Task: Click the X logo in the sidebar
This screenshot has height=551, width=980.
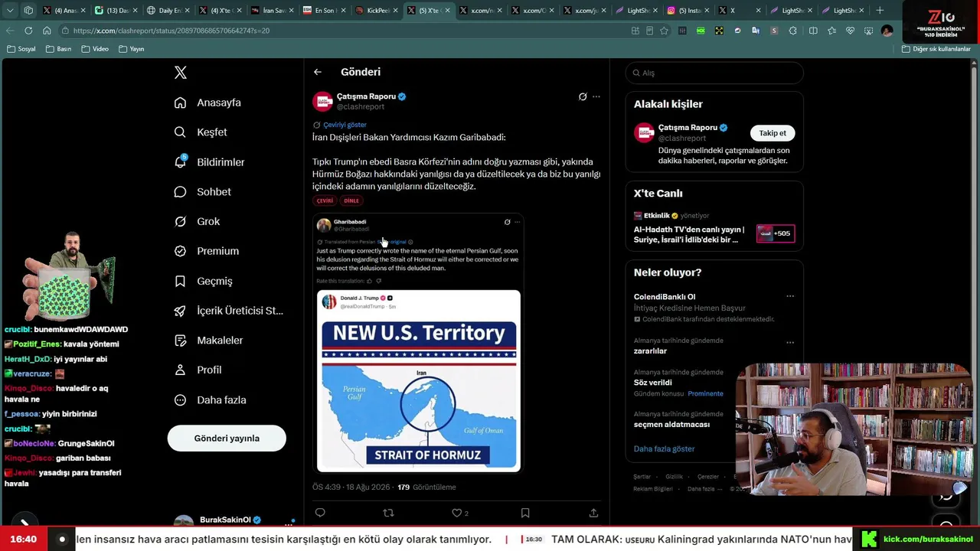Action: (x=181, y=73)
